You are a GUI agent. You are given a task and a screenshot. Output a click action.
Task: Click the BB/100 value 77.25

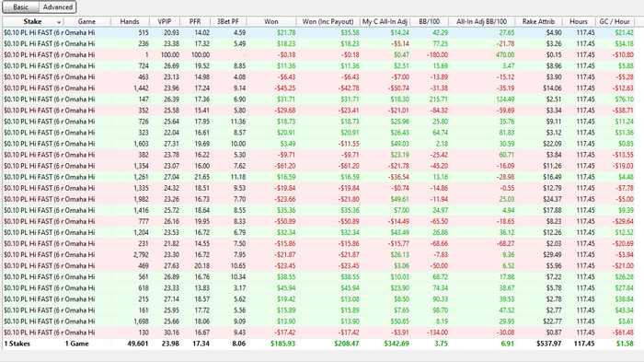coord(440,43)
